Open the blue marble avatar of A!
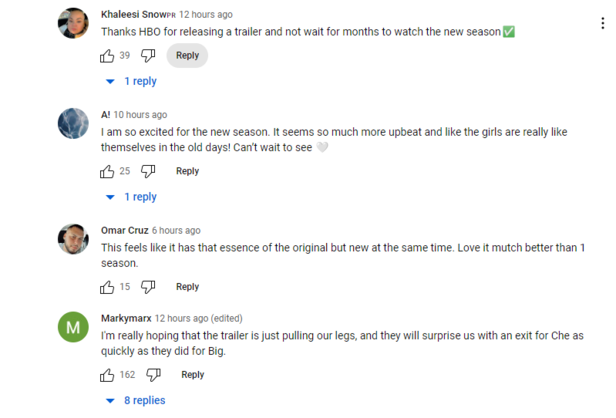 click(73, 123)
